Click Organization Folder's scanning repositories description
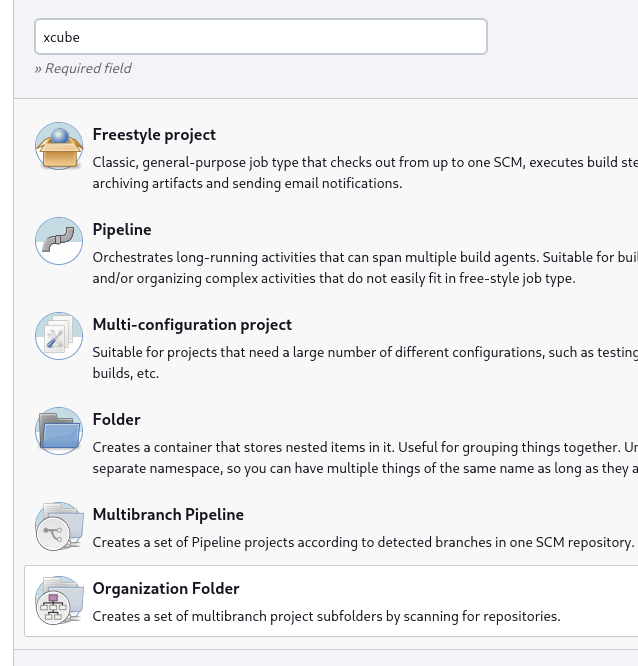The width and height of the screenshot is (638, 666). [x=327, y=616]
